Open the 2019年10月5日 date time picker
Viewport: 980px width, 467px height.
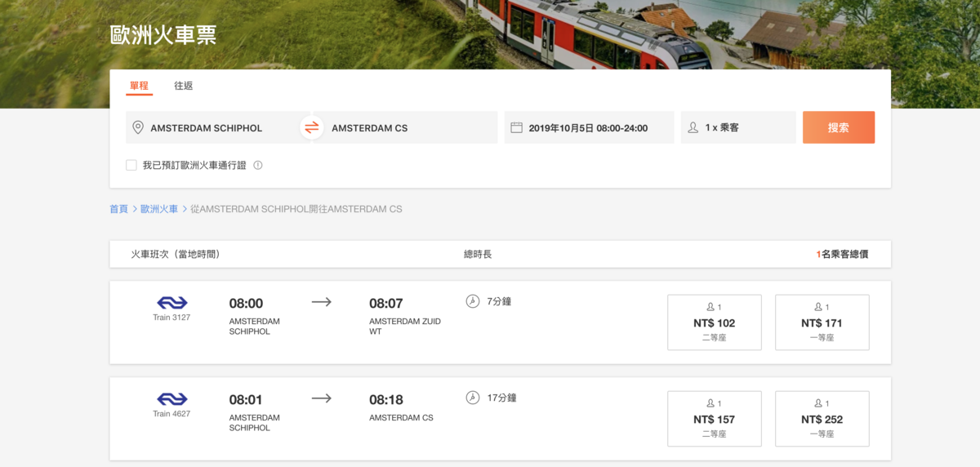coord(588,128)
